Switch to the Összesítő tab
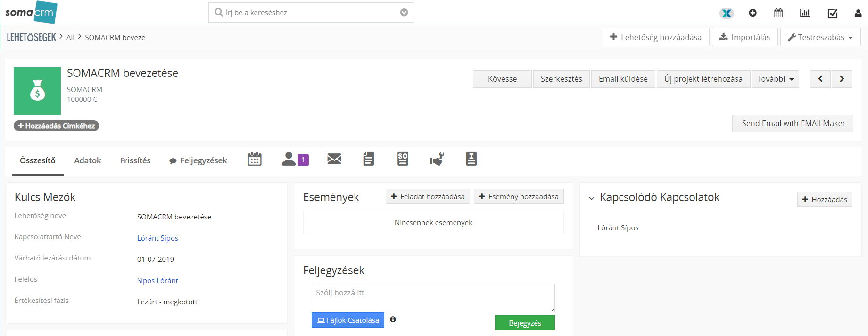 click(38, 160)
